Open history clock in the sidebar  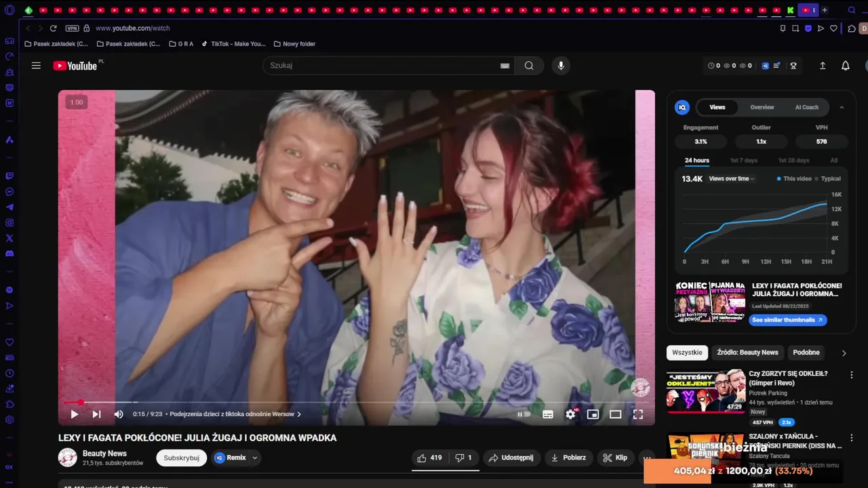click(9, 373)
